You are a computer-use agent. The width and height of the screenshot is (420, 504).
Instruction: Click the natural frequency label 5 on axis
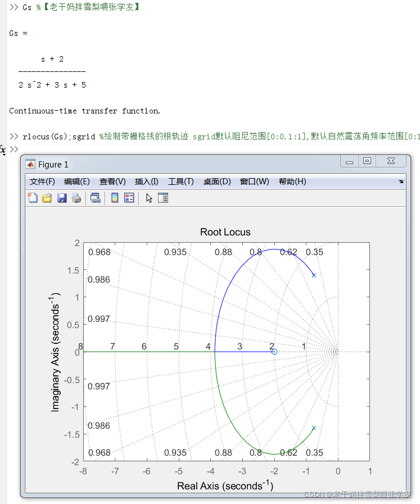[x=176, y=346]
